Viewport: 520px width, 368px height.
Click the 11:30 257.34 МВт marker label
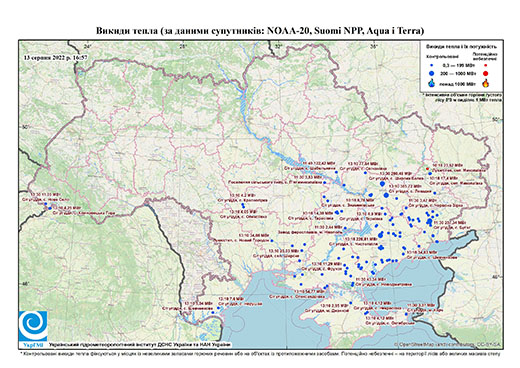pyautogui.click(x=450, y=222)
